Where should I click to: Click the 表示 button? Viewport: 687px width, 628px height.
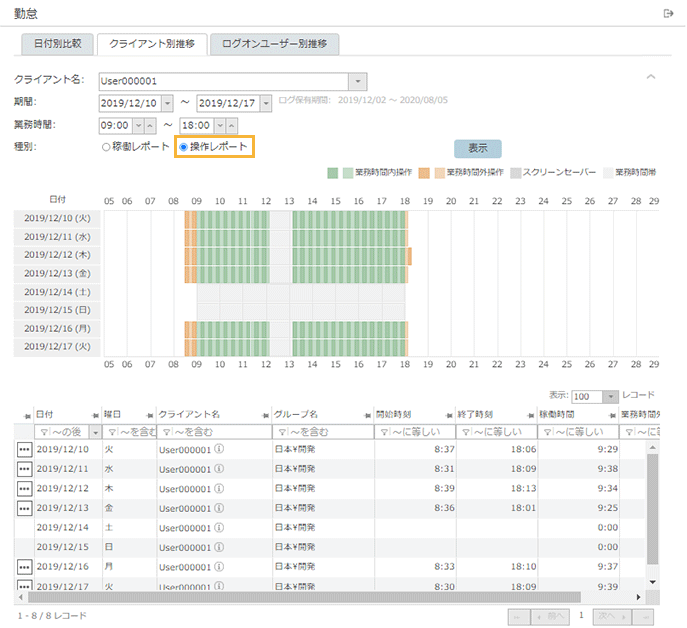(x=477, y=148)
